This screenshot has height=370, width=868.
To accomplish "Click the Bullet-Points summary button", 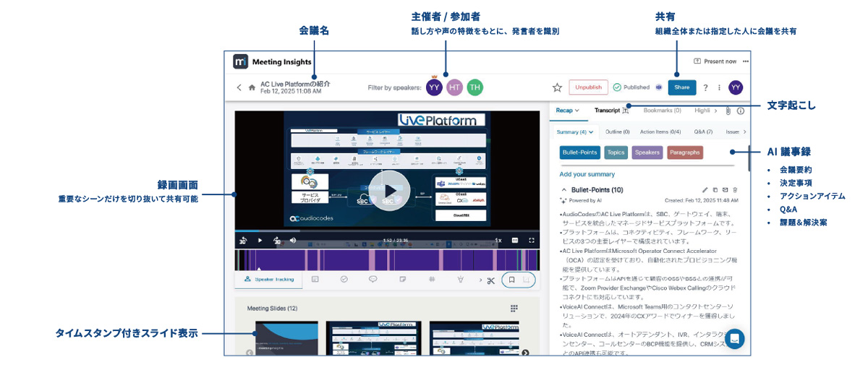I will (x=580, y=152).
